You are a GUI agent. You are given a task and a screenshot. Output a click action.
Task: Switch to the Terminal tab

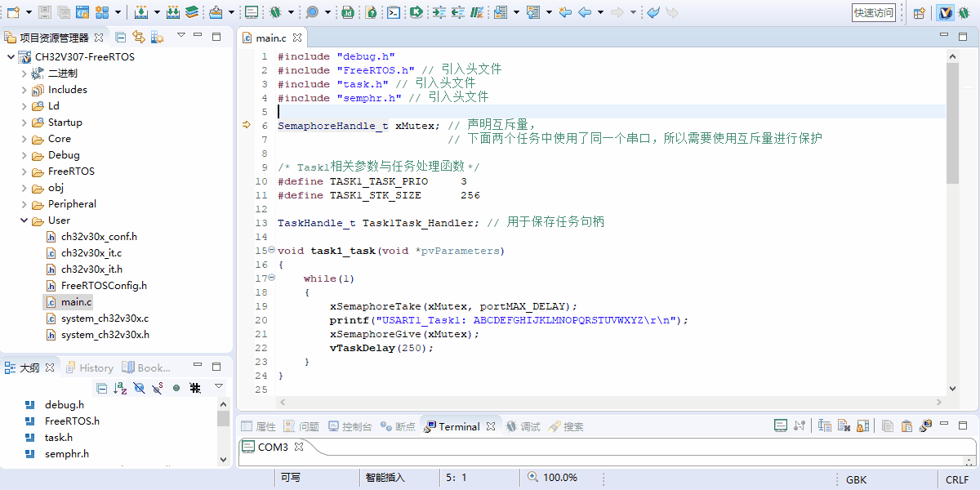(x=459, y=426)
